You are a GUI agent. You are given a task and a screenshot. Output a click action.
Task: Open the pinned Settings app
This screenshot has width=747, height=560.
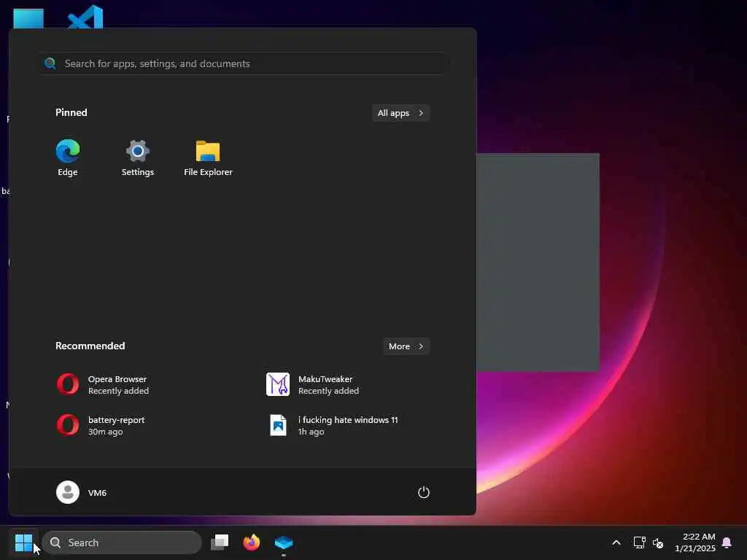pyautogui.click(x=138, y=158)
